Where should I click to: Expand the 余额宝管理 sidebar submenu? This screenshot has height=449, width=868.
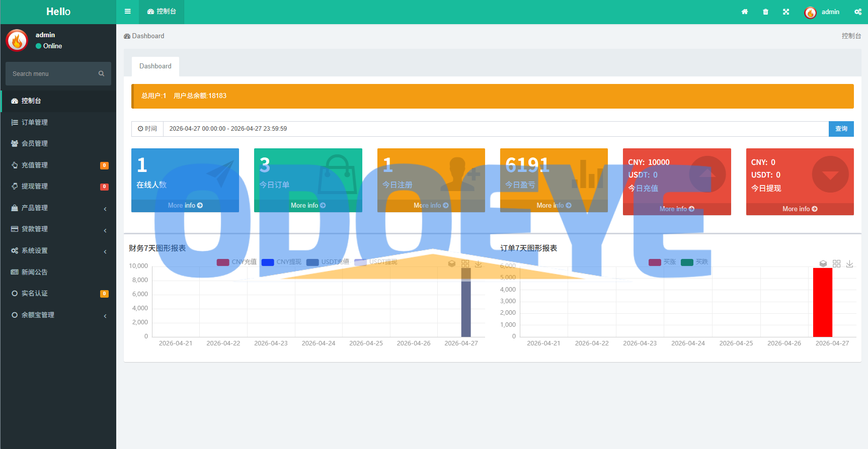point(58,315)
